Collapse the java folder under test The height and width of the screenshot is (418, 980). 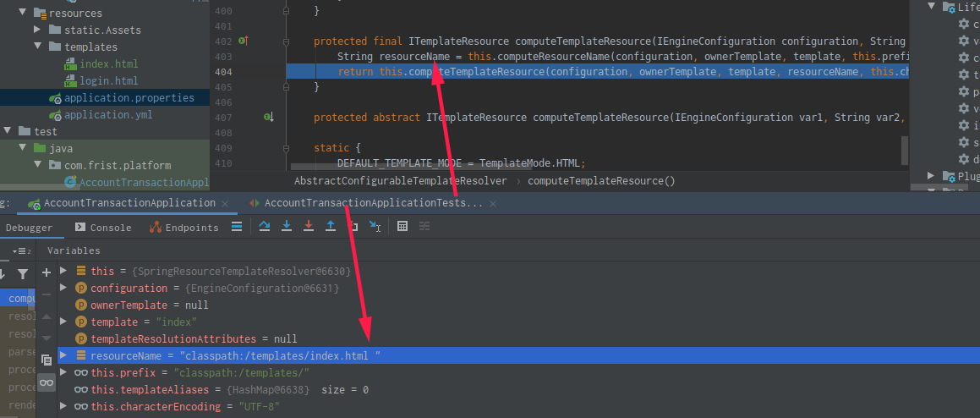click(x=23, y=148)
